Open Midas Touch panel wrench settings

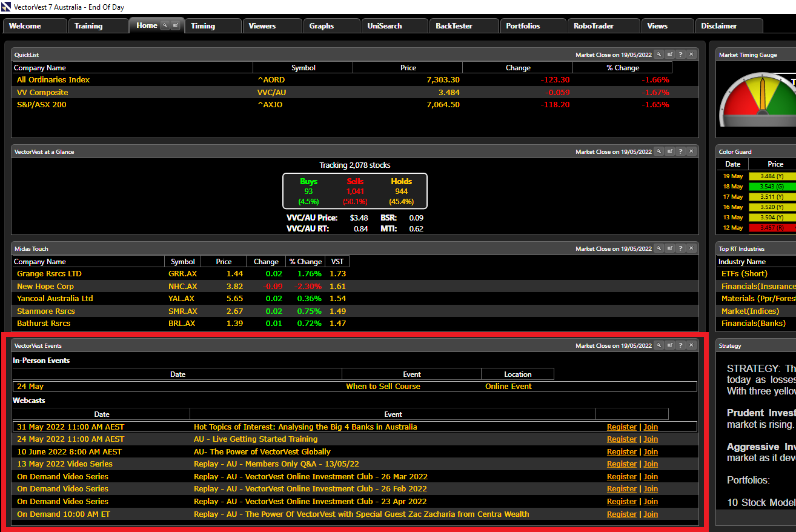click(659, 248)
